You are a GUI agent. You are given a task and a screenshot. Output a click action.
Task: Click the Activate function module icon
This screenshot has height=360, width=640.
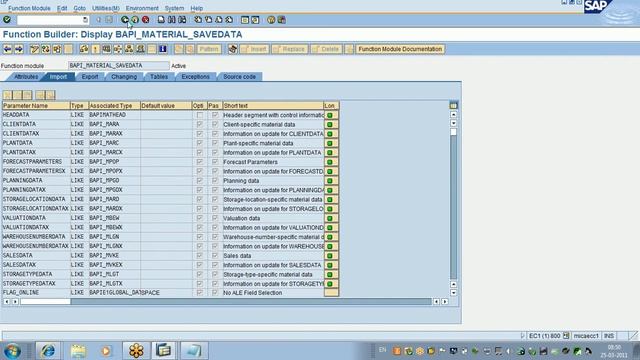(x=96, y=49)
